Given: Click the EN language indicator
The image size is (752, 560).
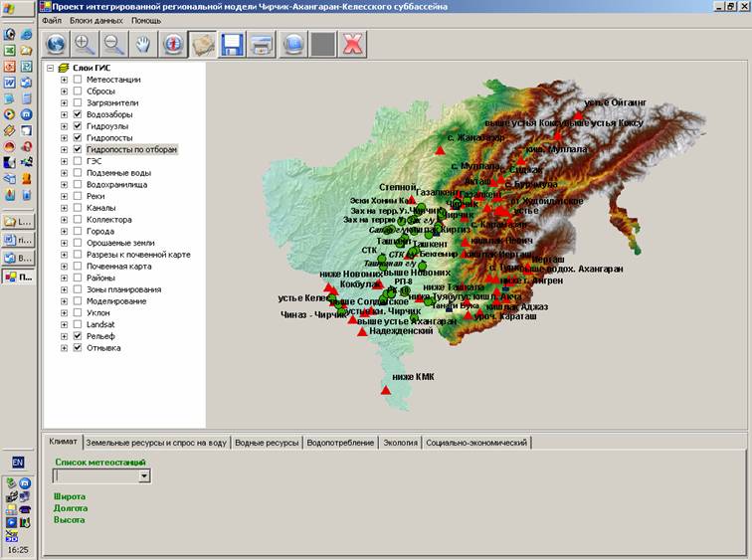Looking at the screenshot, I should (x=18, y=463).
